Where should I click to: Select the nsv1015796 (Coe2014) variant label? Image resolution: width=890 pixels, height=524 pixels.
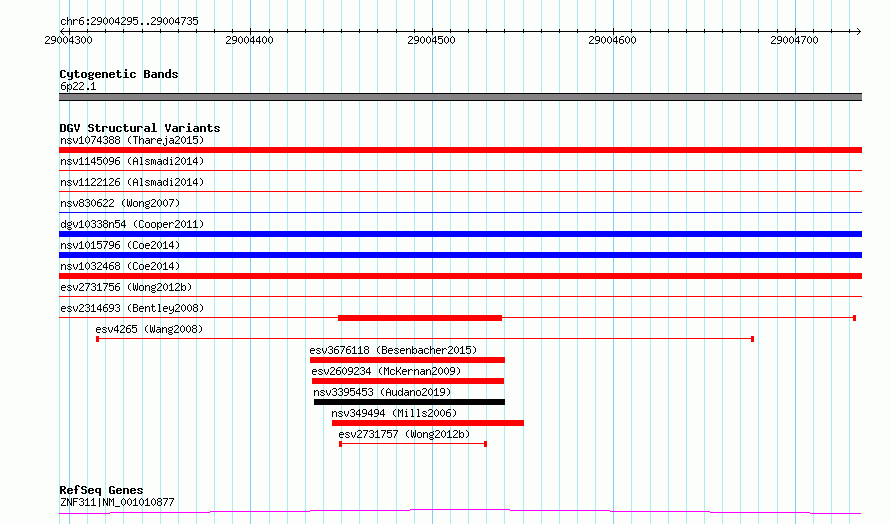click(120, 245)
